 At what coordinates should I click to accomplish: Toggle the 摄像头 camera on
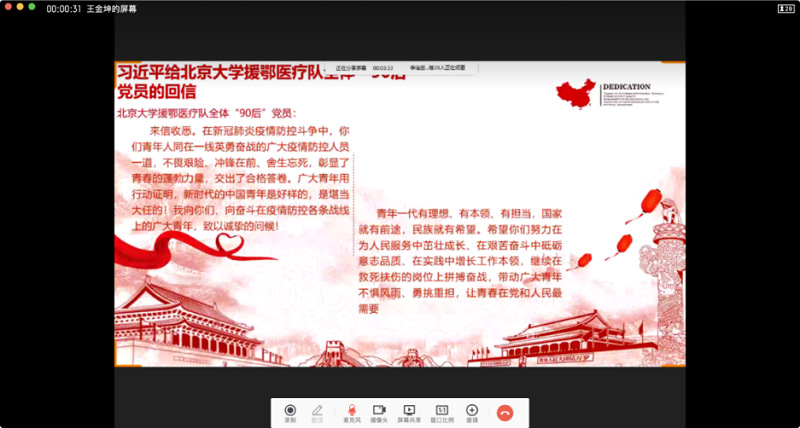tap(379, 412)
